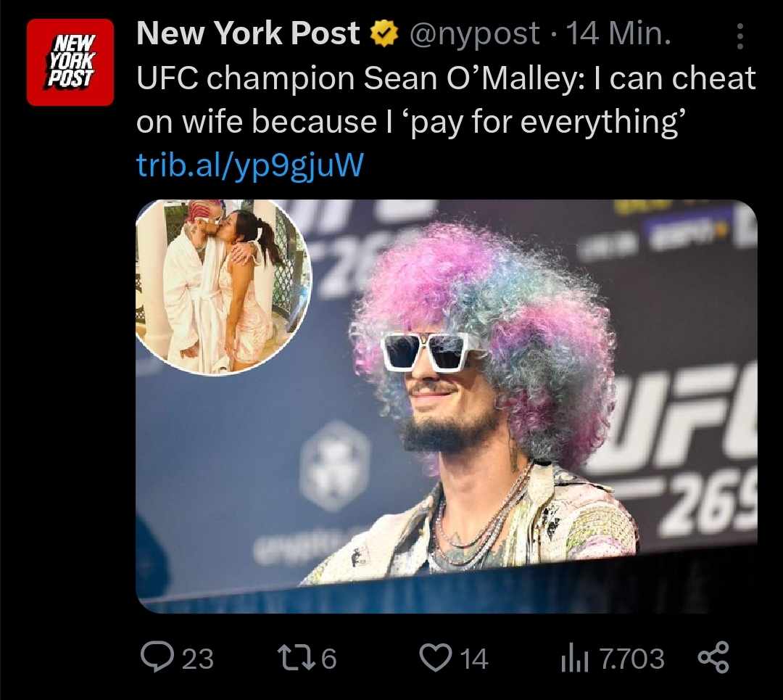Click the retweet count 6
The width and height of the screenshot is (783, 700).
point(328,659)
